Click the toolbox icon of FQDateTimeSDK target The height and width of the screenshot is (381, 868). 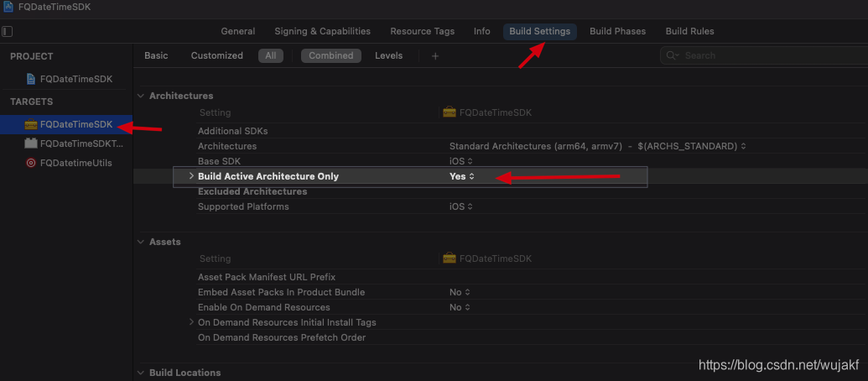click(31, 124)
